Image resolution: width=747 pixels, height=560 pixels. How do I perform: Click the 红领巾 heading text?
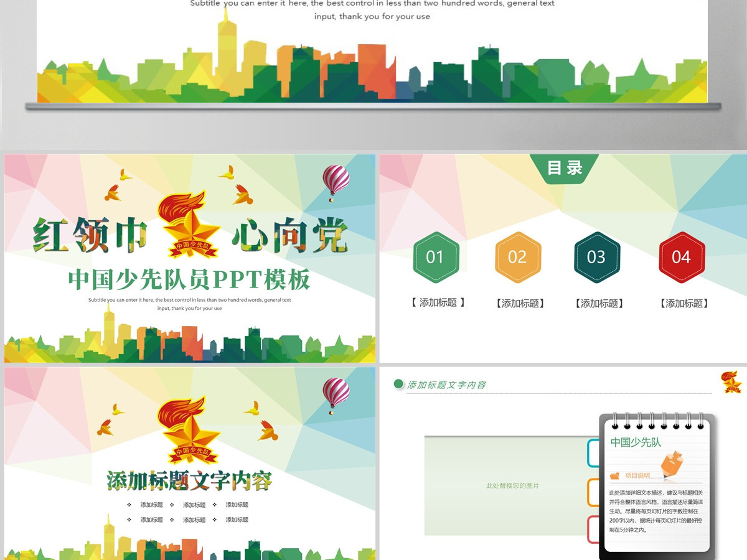coord(90,235)
